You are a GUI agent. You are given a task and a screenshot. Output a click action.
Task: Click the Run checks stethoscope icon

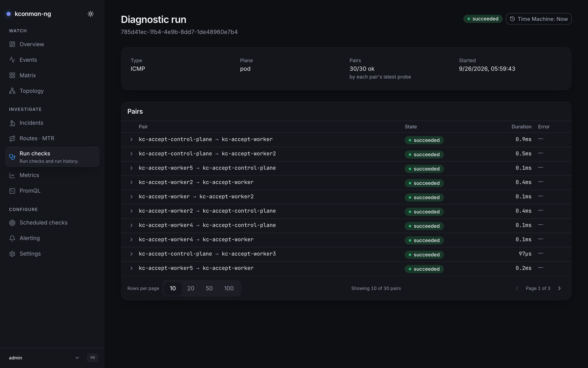[12, 157]
